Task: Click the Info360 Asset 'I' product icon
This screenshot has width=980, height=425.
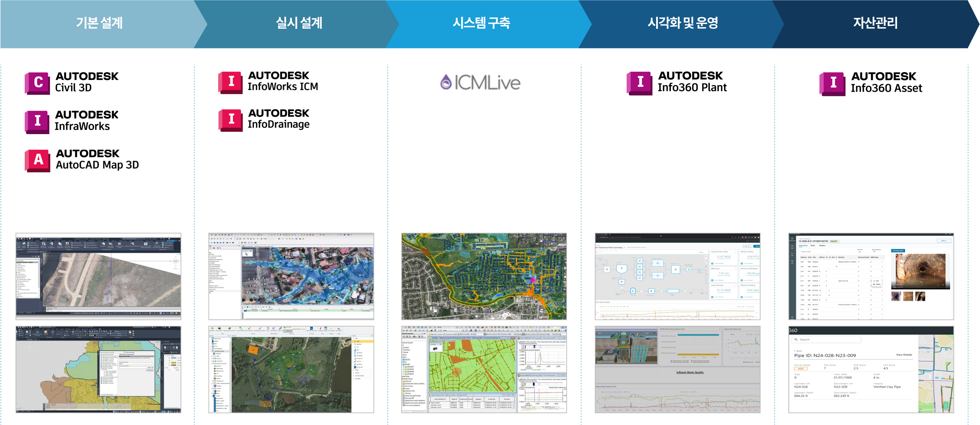Action: point(833,84)
